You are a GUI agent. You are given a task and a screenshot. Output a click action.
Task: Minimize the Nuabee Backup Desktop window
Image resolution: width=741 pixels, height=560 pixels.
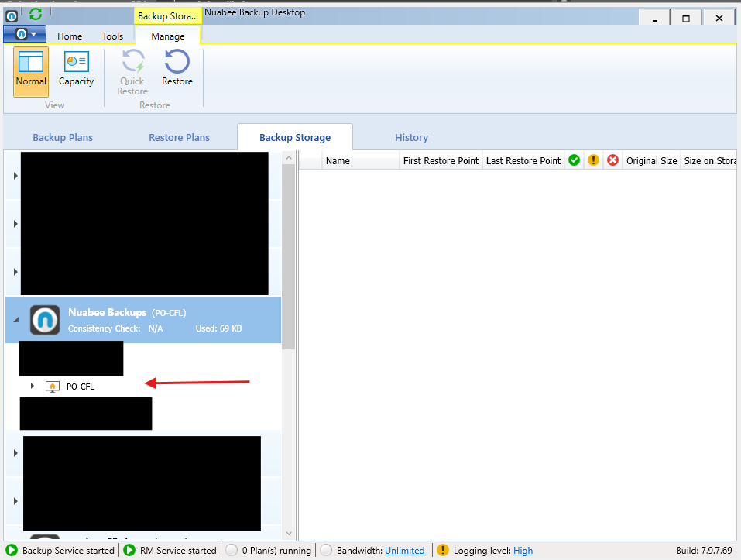point(654,18)
